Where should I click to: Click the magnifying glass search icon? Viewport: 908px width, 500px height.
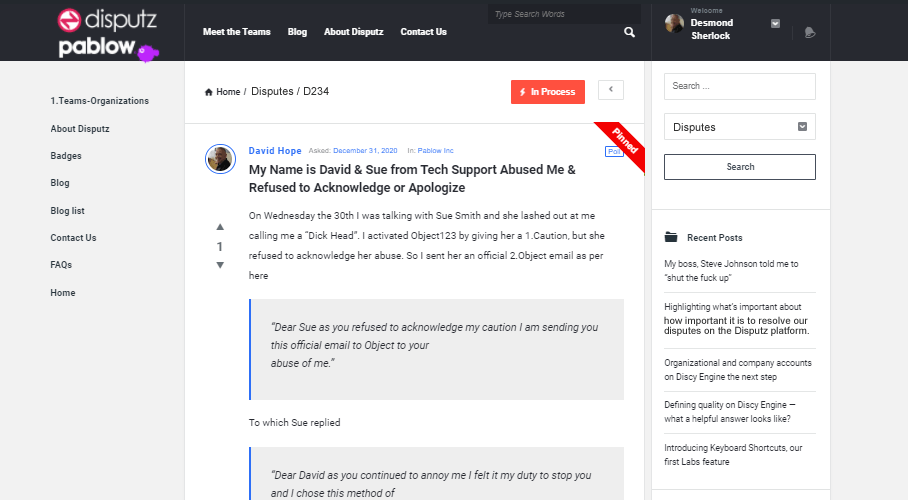629,32
